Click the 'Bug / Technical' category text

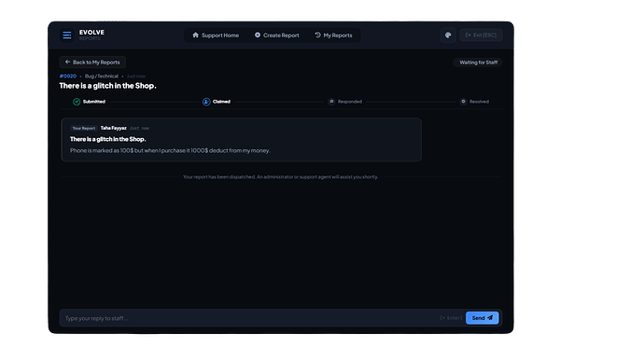coord(102,76)
